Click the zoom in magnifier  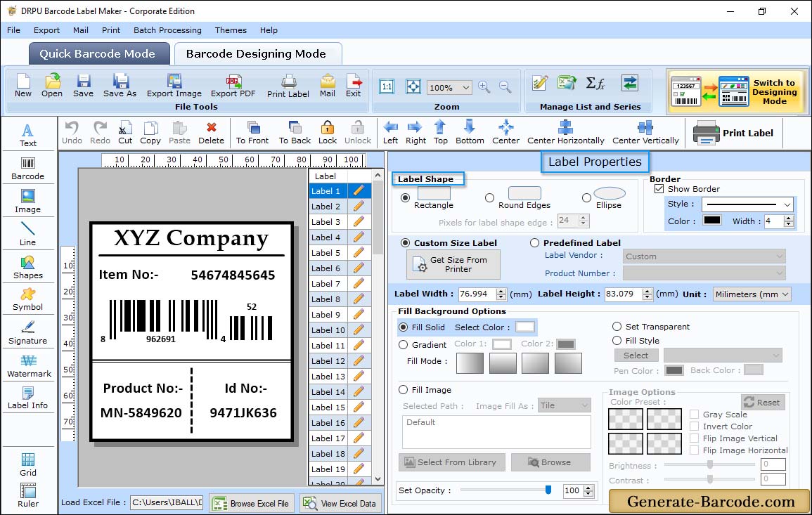(x=484, y=87)
